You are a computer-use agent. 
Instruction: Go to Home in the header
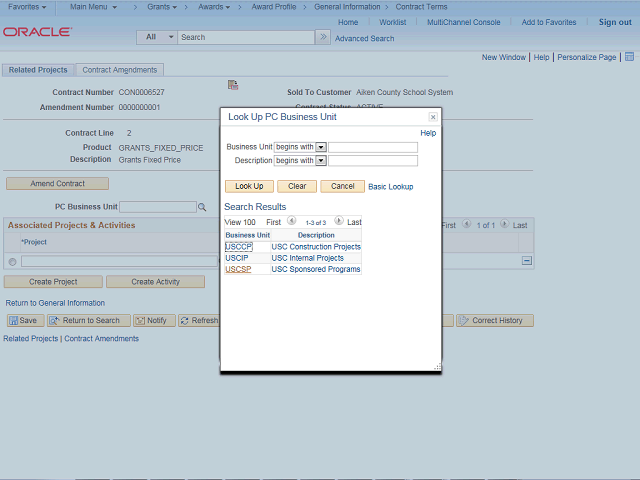pyautogui.click(x=348, y=22)
